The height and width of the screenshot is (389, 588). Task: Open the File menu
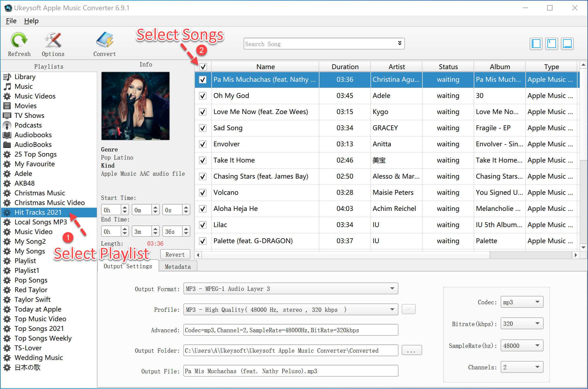point(11,21)
